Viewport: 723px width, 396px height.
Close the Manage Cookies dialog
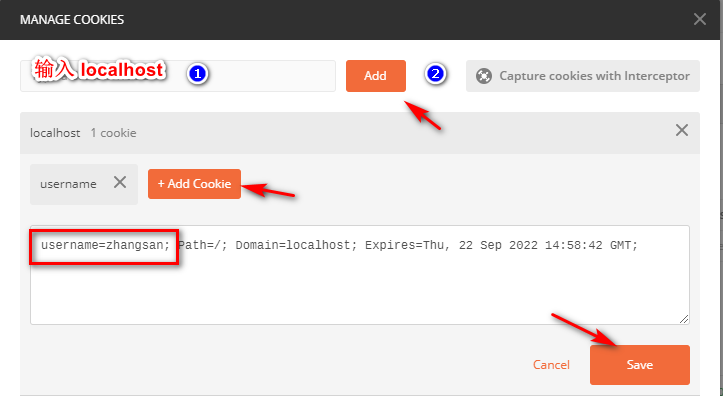point(699,19)
